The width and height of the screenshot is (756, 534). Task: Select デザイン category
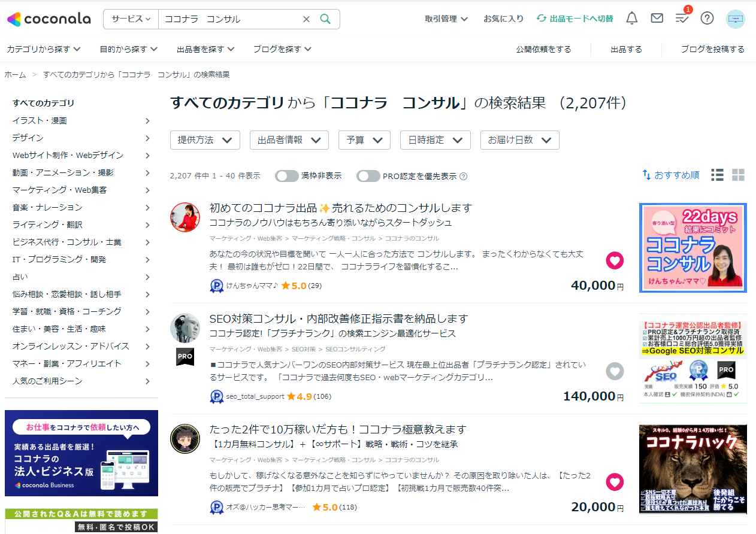(x=81, y=138)
